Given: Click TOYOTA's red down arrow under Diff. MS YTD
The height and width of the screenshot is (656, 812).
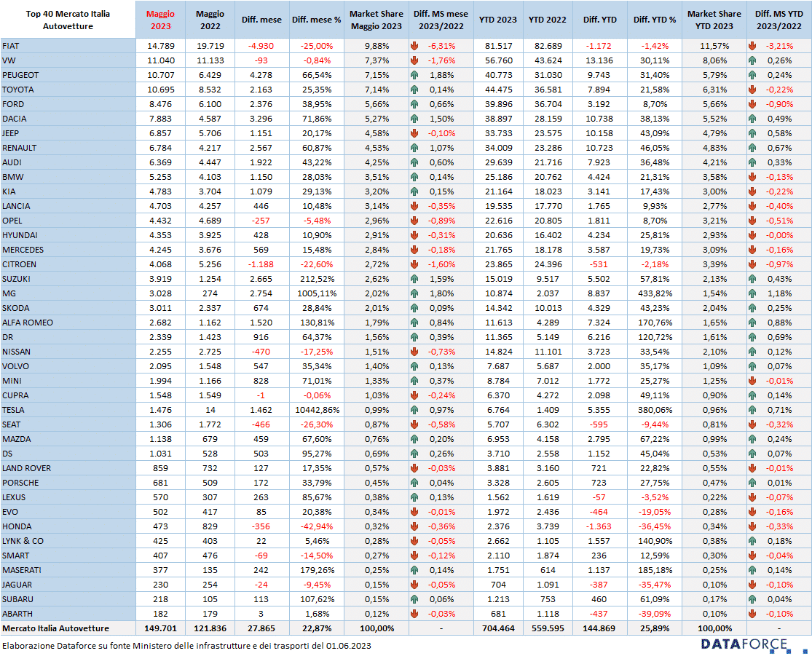Looking at the screenshot, I should click(752, 90).
